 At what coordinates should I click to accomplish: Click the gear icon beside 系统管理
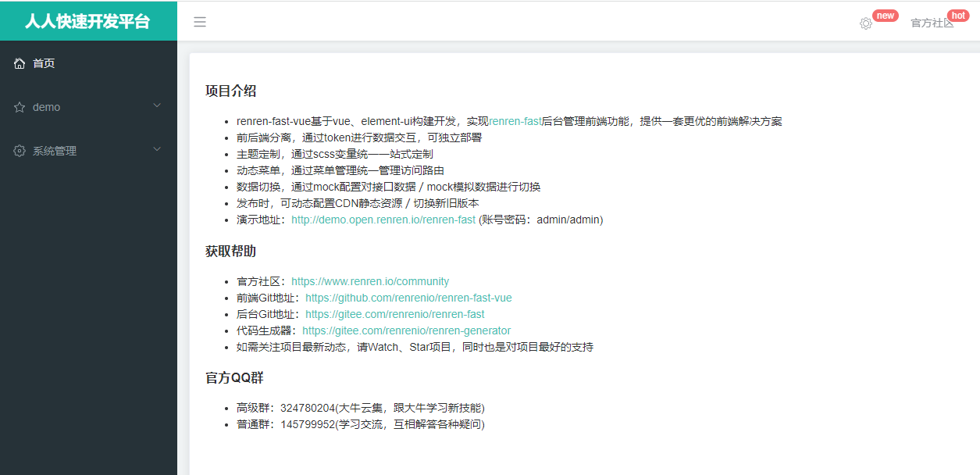[20, 150]
